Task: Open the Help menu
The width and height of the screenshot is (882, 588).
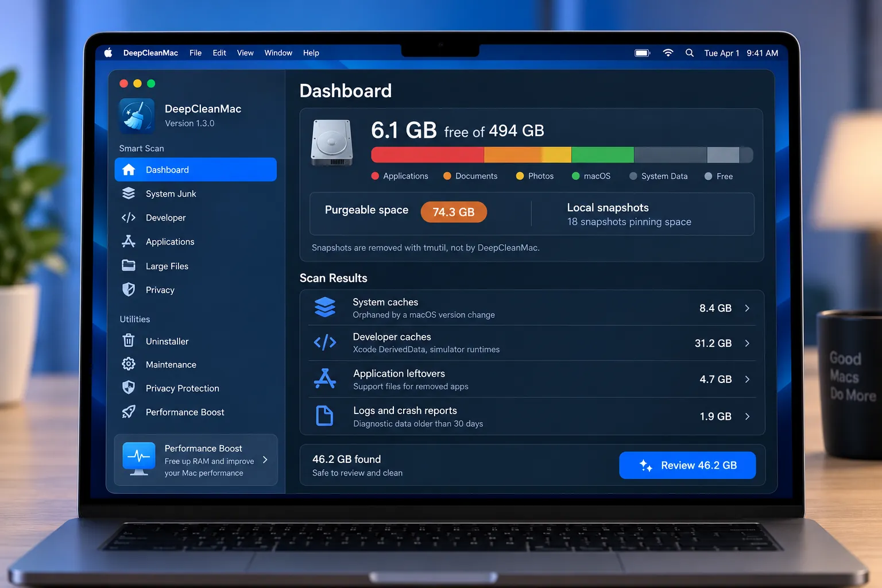Action: tap(311, 53)
